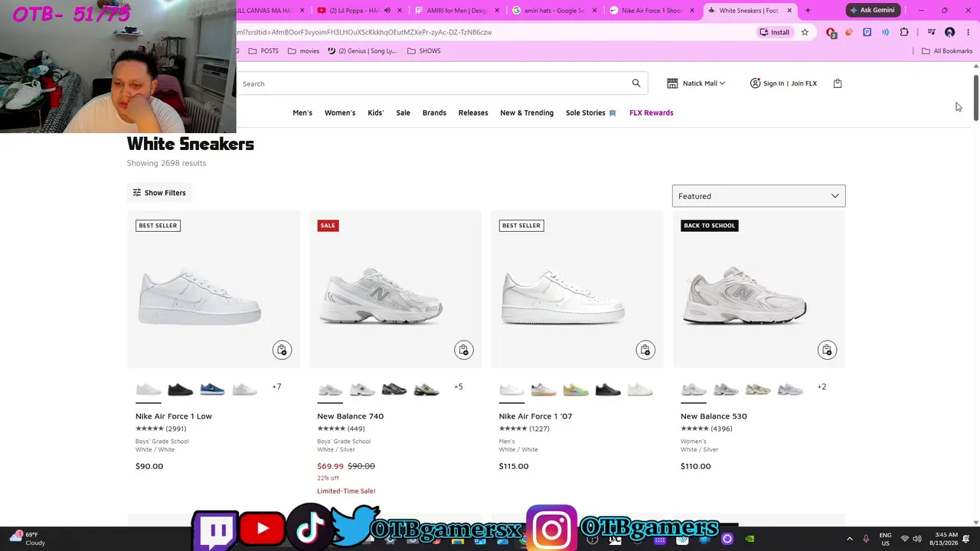Open the Nike Air Force 1 '07 product title
The width and height of the screenshot is (980, 551).
(x=536, y=416)
